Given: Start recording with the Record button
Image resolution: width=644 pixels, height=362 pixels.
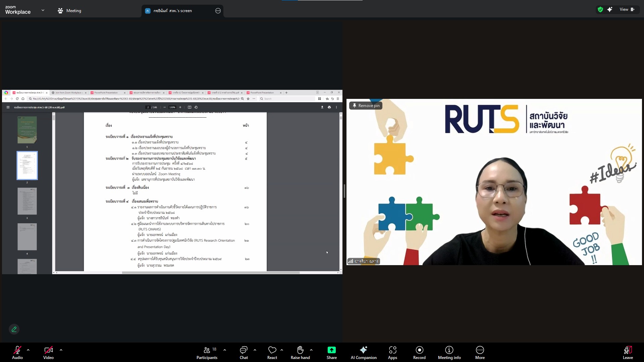Looking at the screenshot, I should click(419, 353).
